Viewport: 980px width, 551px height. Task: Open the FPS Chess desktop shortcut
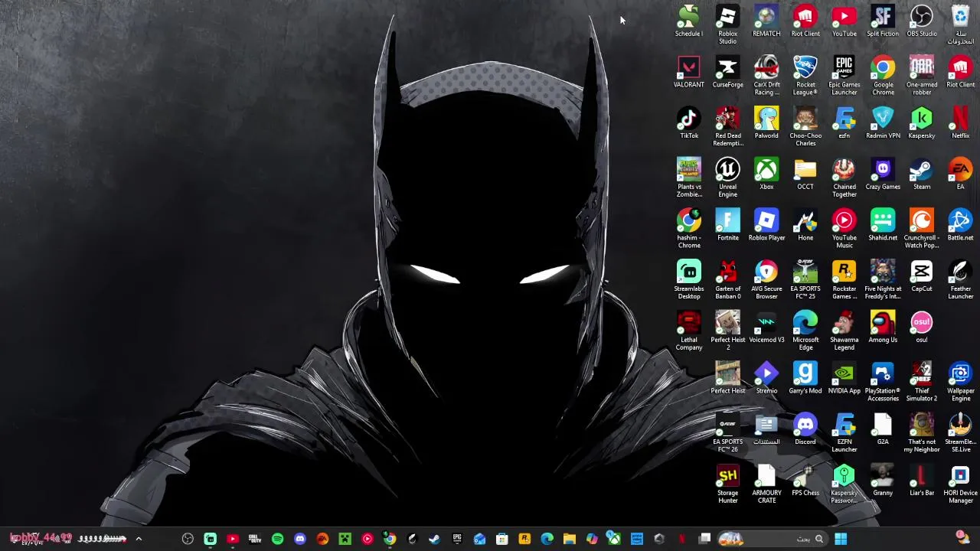click(805, 481)
